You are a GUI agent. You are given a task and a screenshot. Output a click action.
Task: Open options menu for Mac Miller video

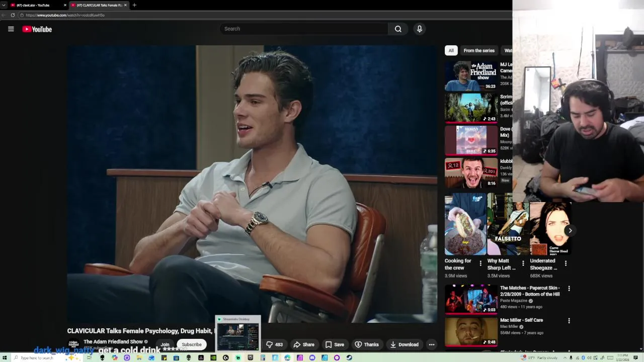tap(569, 321)
